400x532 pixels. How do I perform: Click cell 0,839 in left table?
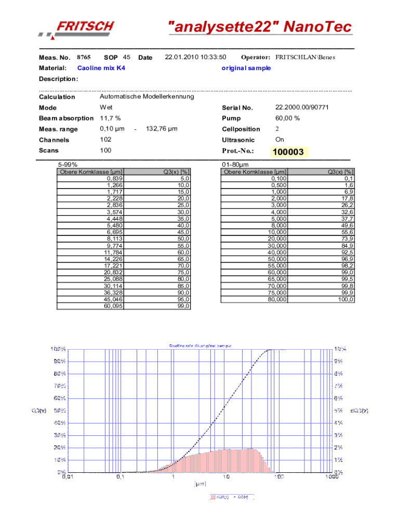90,179
